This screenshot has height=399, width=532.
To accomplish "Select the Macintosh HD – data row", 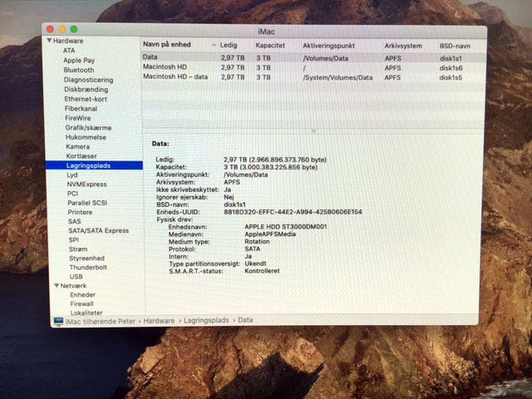I will click(313, 77).
